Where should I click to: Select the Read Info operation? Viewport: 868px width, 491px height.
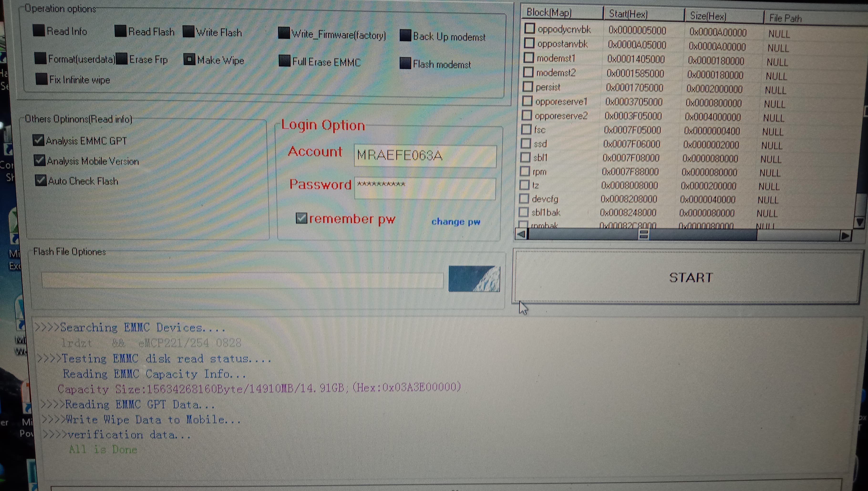click(x=39, y=30)
